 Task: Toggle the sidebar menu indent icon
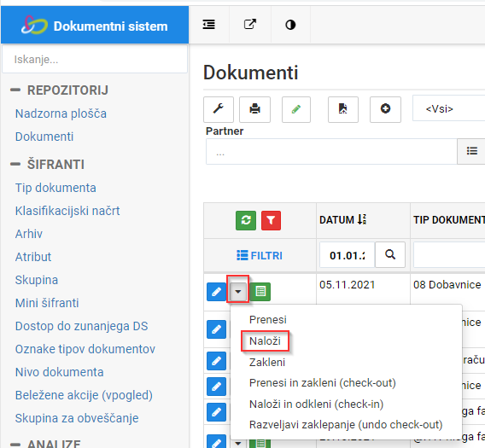coord(209,25)
